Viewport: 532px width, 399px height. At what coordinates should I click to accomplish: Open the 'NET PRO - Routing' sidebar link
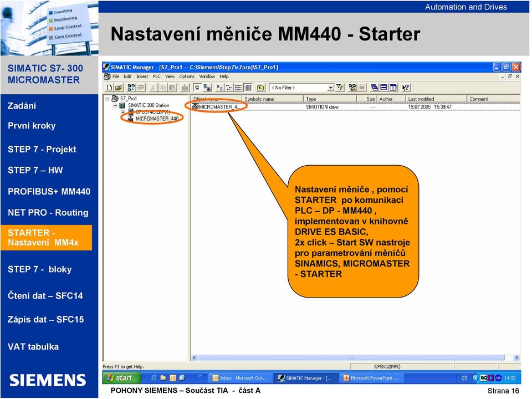click(x=48, y=213)
